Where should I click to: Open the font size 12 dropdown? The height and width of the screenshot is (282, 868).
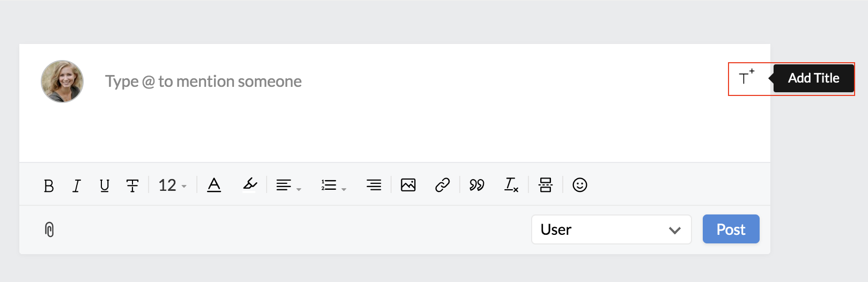coord(172,185)
